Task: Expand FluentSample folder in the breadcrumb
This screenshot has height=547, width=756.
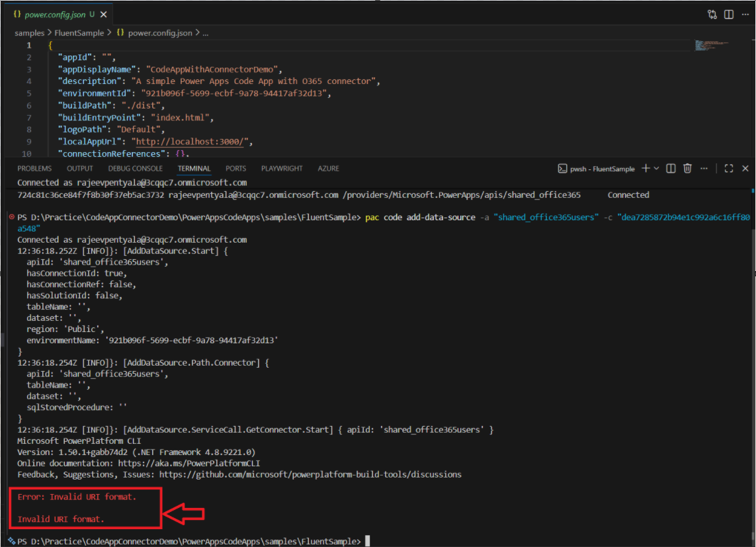Action: click(84, 32)
